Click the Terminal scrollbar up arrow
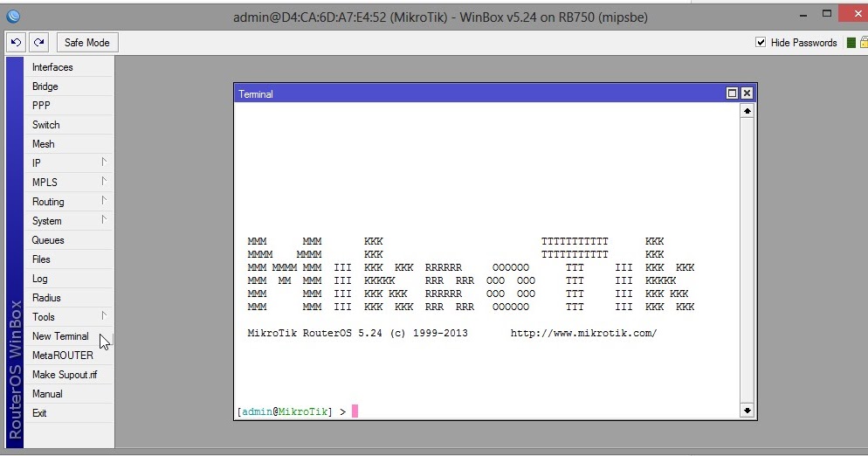This screenshot has width=868, height=456. (747, 111)
